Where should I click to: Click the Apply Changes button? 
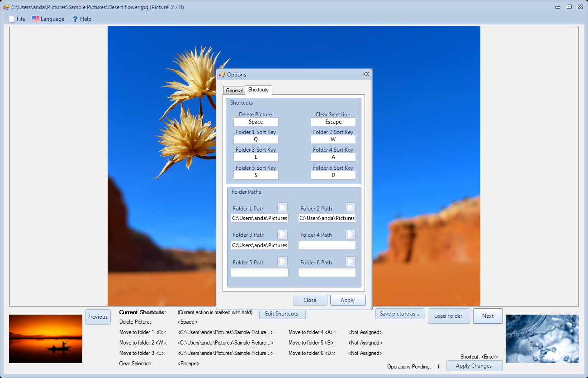474,366
